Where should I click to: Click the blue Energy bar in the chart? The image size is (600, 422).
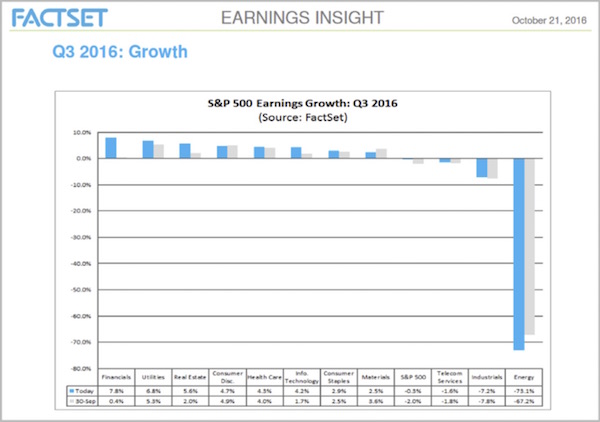click(519, 254)
